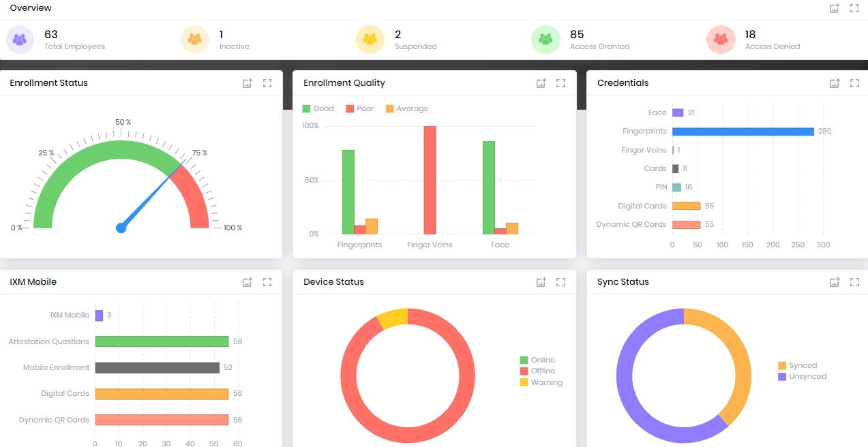The width and height of the screenshot is (868, 447).
Task: Select the "IXM Mobile" panel title
Action: click(x=33, y=282)
